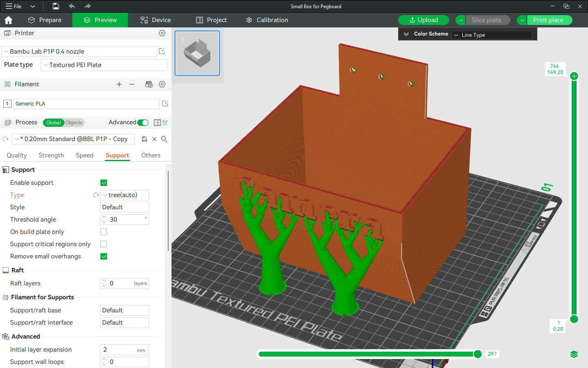Viewport: 588px width, 368px height.
Task: Reset support Type to default value
Action: 96,195
